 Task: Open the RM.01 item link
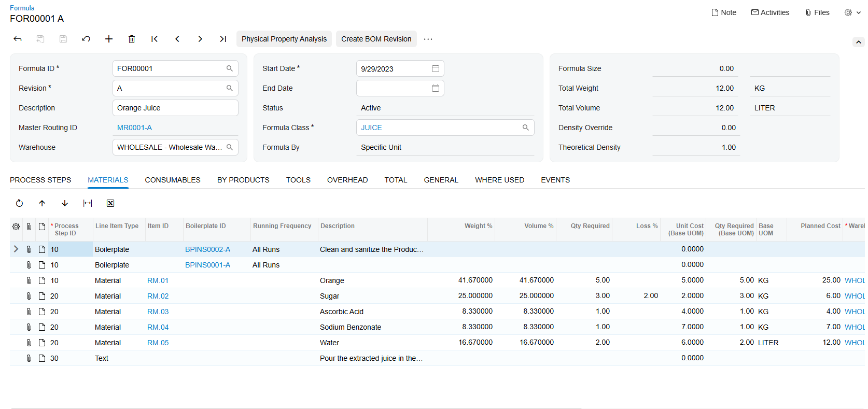pos(158,280)
